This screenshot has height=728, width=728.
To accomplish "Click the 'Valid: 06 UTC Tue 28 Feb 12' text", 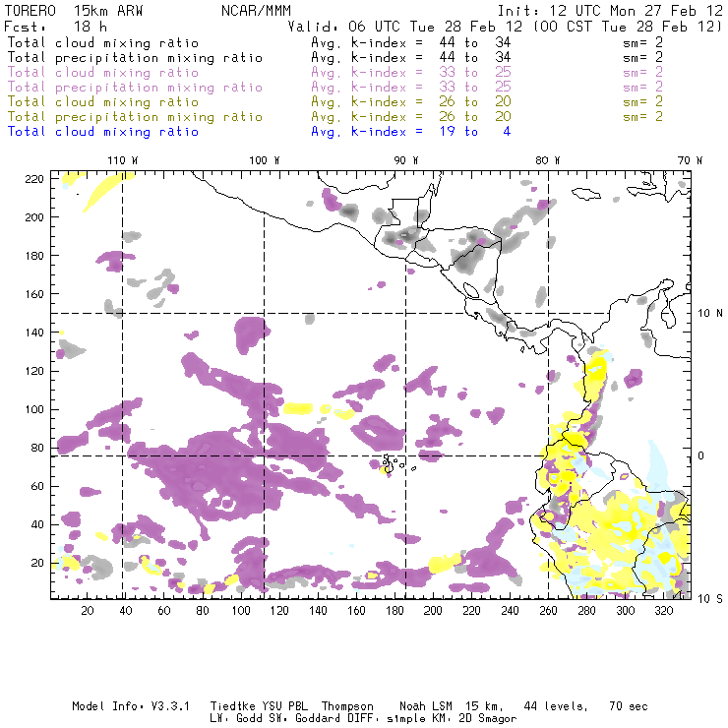I will (x=405, y=27).
